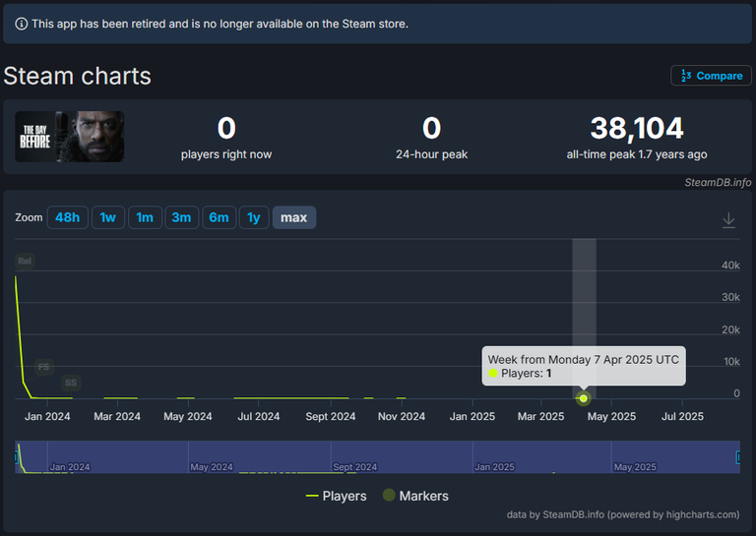The height and width of the screenshot is (536, 756).
Task: Select the max zoom range
Action: coord(294,217)
